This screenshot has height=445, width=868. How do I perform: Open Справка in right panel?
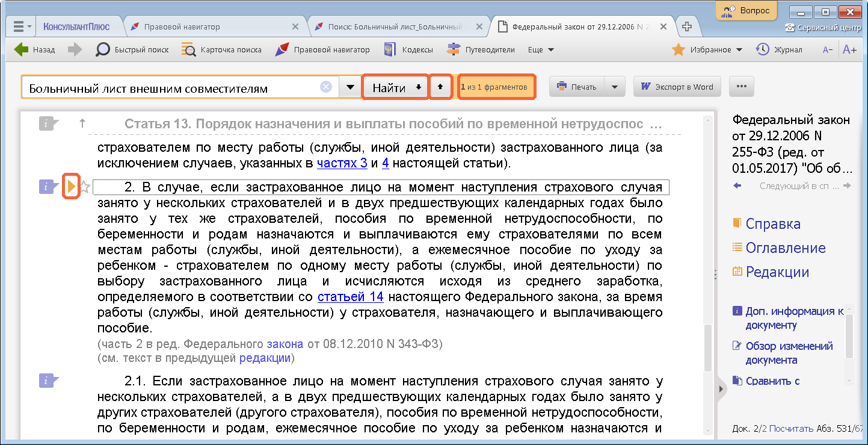click(x=767, y=224)
